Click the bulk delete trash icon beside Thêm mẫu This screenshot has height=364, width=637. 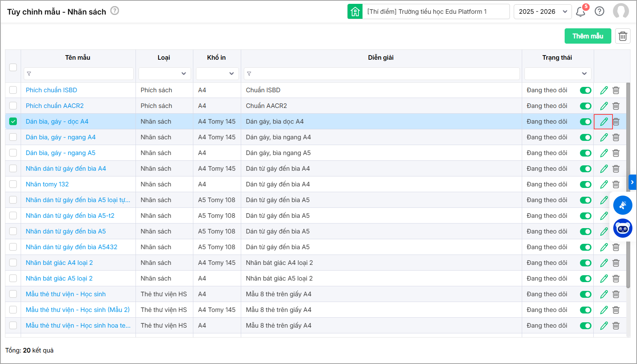tap(622, 36)
